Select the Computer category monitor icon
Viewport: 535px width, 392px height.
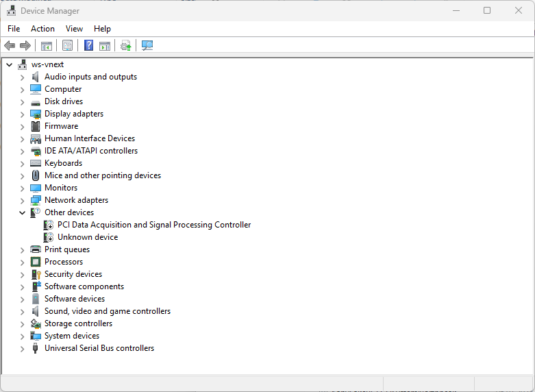point(36,89)
